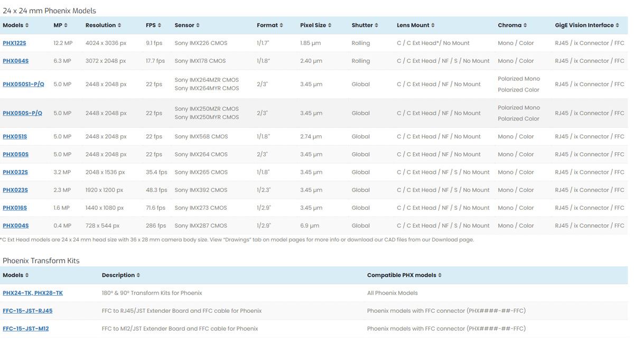Select the Sony IMX264MZR CMOS text

point(207,80)
